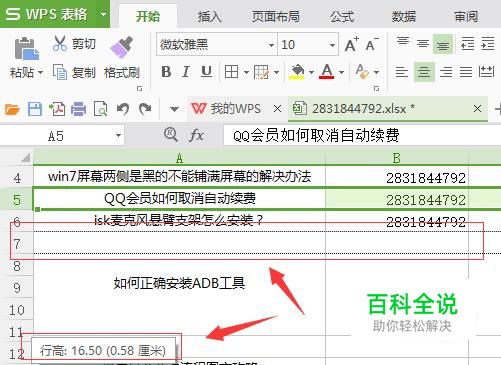Apply red font color A
Viewport: 501px width, 365px height.
pos(327,71)
